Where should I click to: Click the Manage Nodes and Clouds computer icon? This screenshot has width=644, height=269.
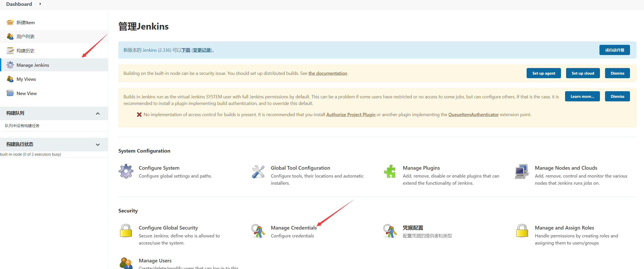[x=522, y=171]
